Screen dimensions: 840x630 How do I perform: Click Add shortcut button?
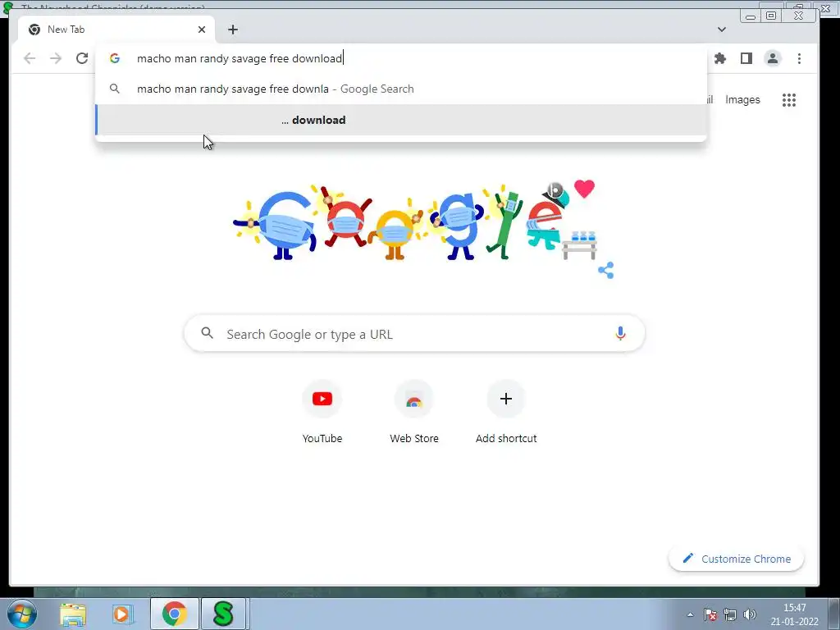click(x=505, y=413)
